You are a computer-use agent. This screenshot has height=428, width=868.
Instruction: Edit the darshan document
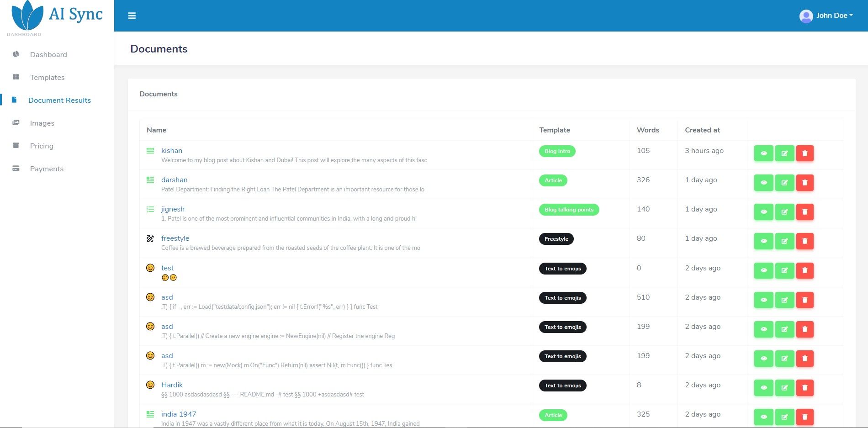pyautogui.click(x=784, y=183)
